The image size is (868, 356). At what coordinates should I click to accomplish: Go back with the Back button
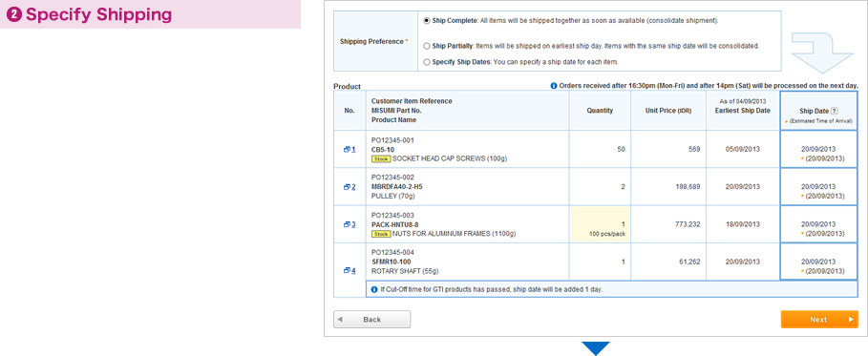pos(372,320)
